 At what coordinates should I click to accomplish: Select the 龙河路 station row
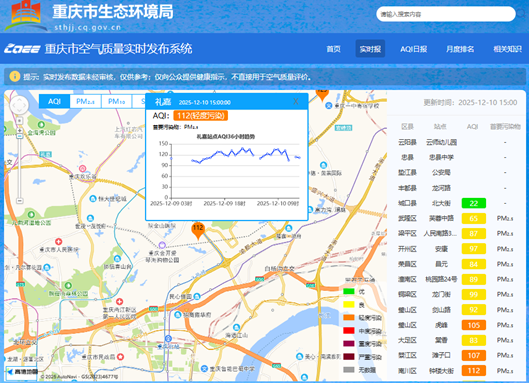[457, 188]
